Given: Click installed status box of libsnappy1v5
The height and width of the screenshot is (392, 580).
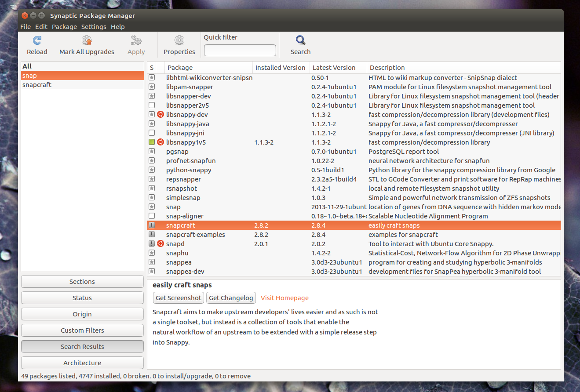Looking at the screenshot, I should click(152, 142).
